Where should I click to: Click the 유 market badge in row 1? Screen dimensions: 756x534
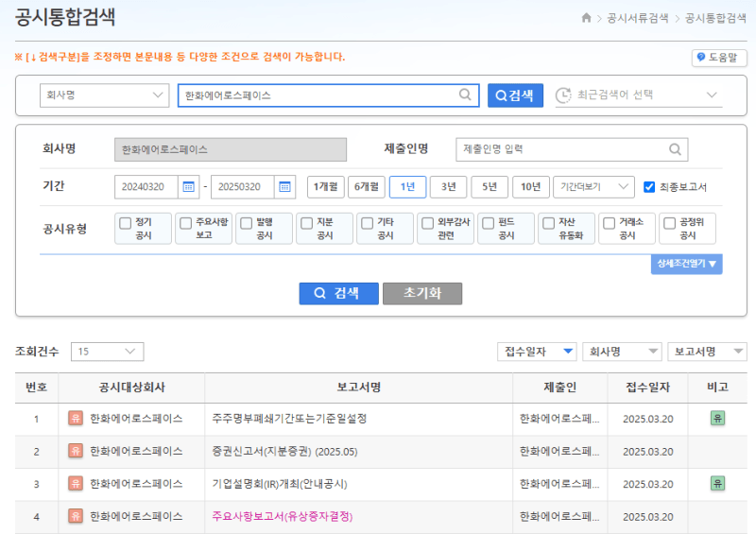[x=76, y=418]
